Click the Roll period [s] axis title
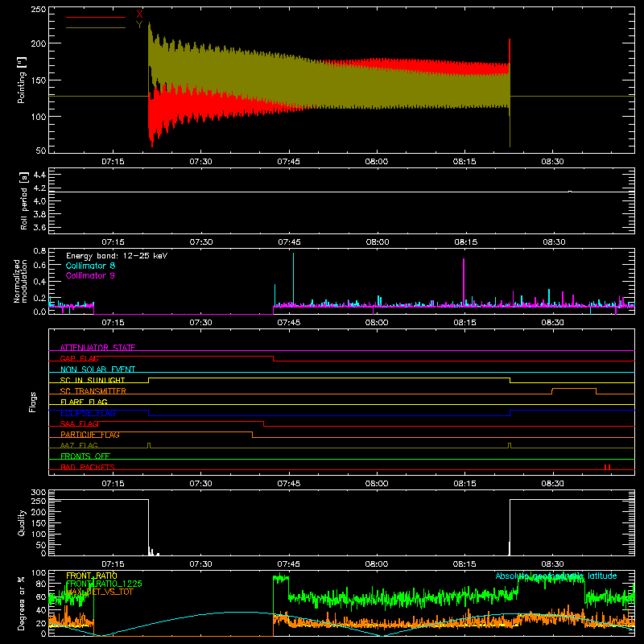This screenshot has width=644, height=644. [x=24, y=200]
